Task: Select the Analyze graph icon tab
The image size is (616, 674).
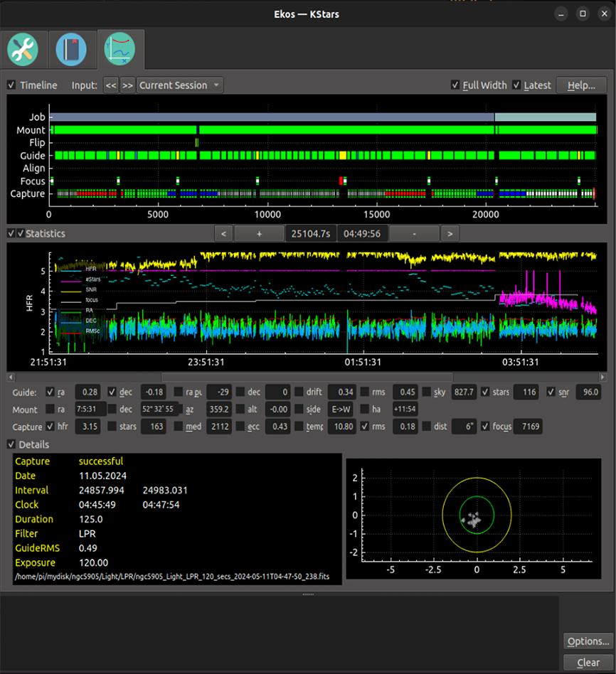Action: tap(120, 48)
